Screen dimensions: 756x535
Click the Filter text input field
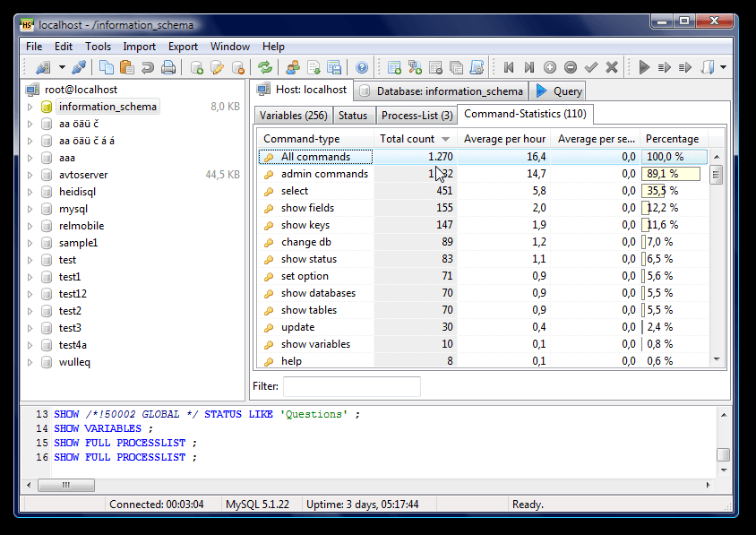351,386
